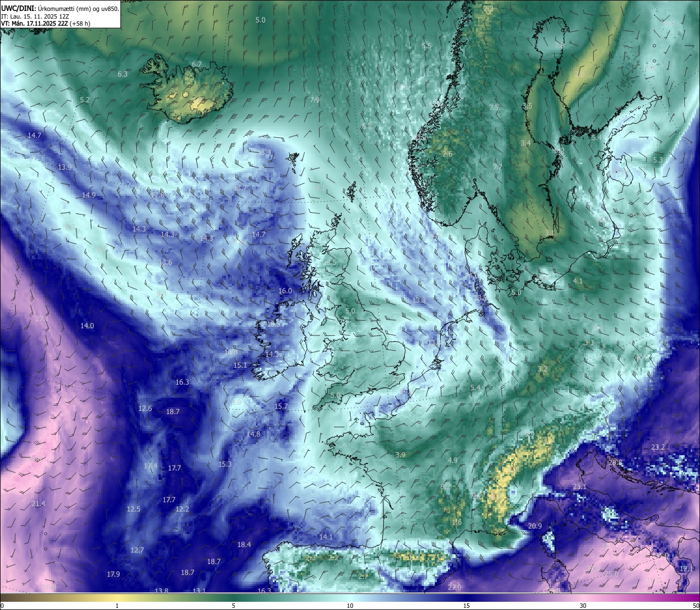700x610 pixels.
Task: Click the tick label 30 on the color scale
Action: click(583, 606)
